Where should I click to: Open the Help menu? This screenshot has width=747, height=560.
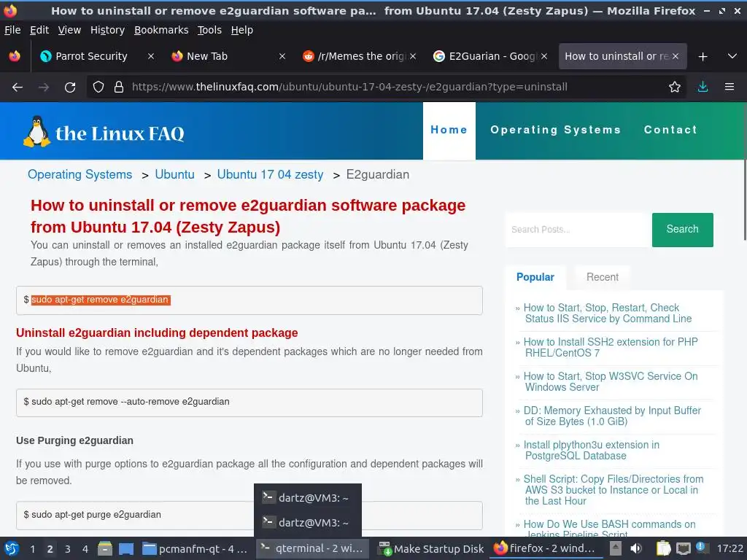click(242, 30)
